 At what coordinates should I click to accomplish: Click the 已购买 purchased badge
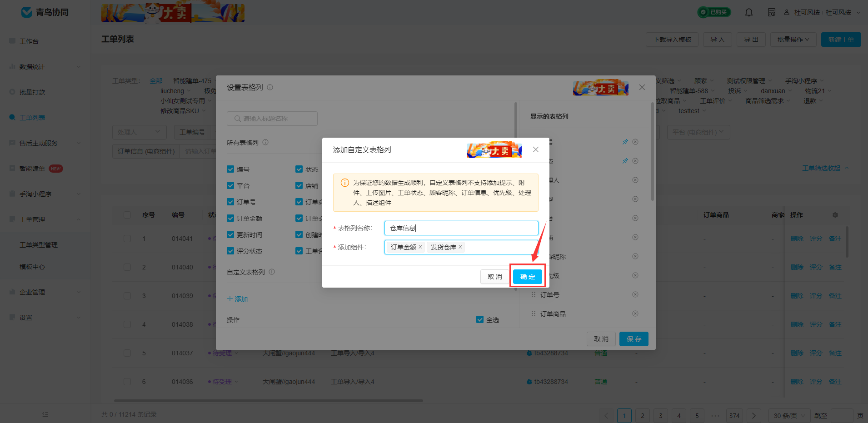tap(714, 12)
